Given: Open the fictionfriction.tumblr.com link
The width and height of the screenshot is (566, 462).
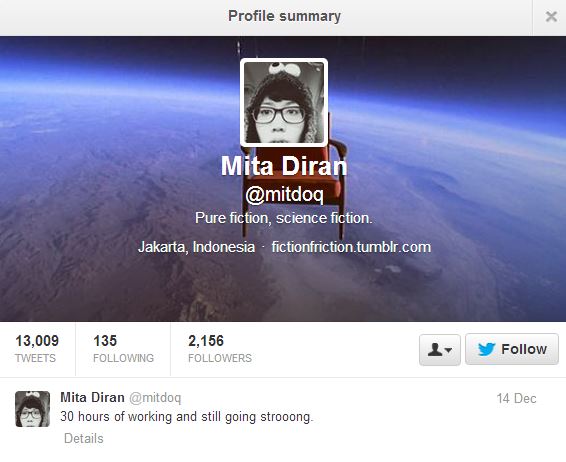Looking at the screenshot, I should (x=351, y=247).
